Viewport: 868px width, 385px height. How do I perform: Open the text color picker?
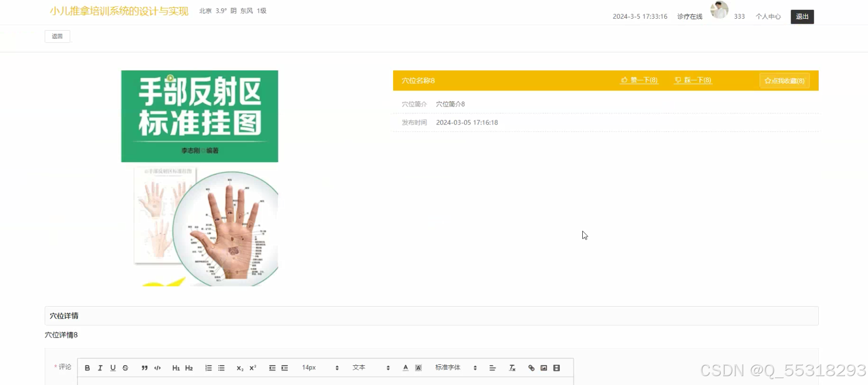tap(405, 368)
